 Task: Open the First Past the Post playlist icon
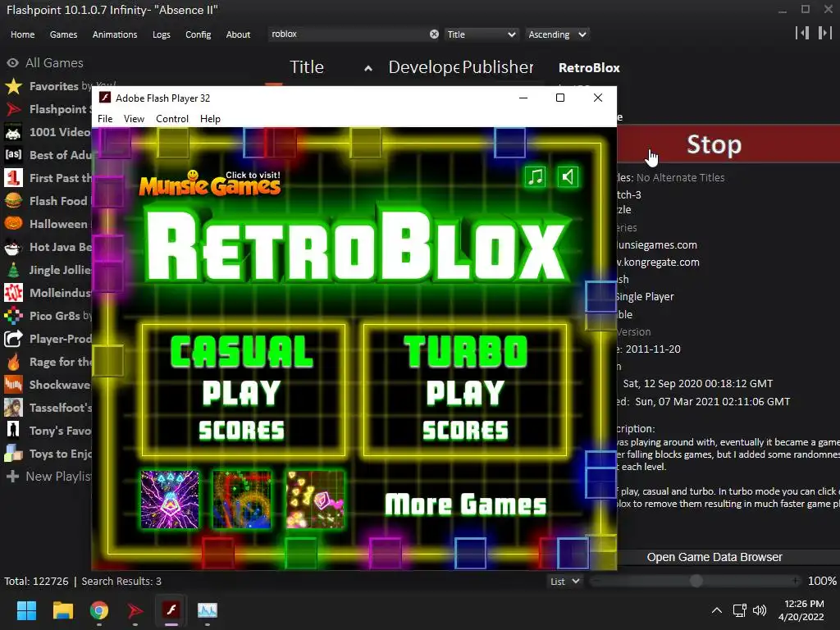pyautogui.click(x=13, y=178)
